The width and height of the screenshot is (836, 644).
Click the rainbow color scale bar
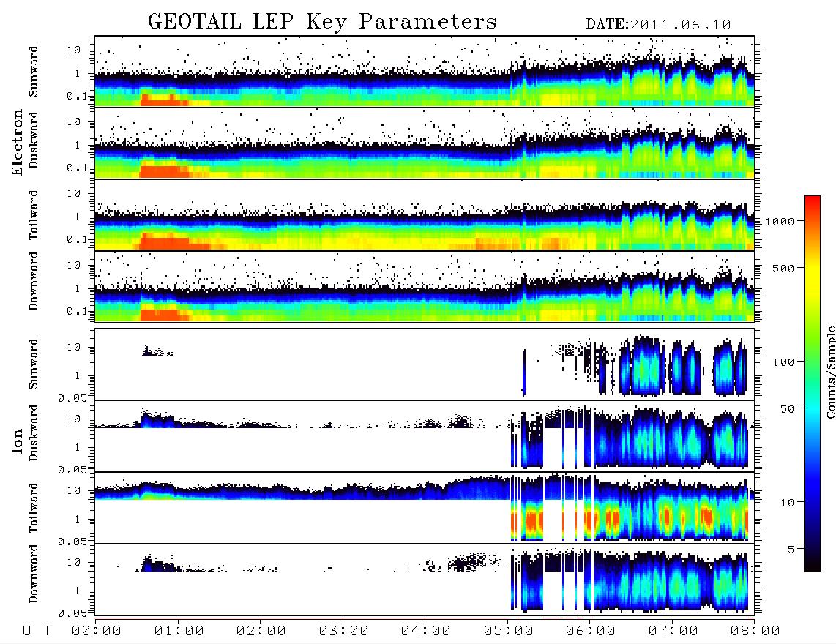pos(812,383)
